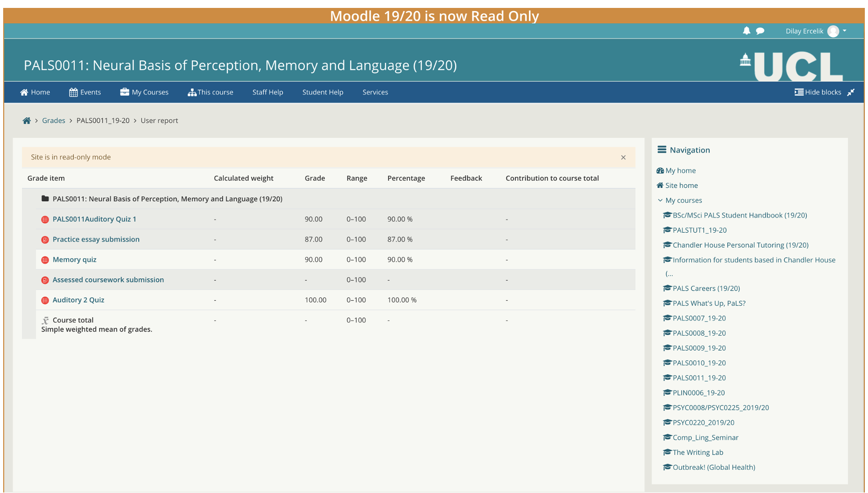Open PALS0010_19-20 course
The width and height of the screenshot is (868, 493).
(x=699, y=363)
